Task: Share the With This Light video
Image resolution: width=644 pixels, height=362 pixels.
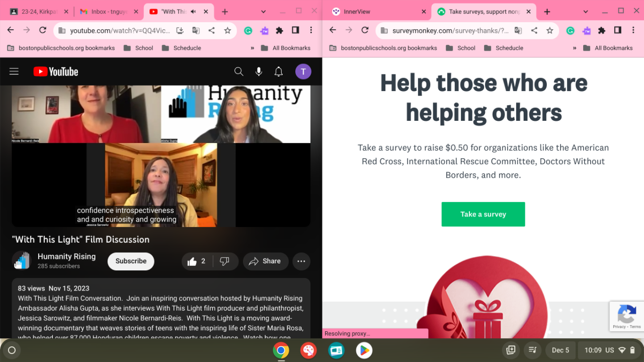Action: (x=265, y=261)
